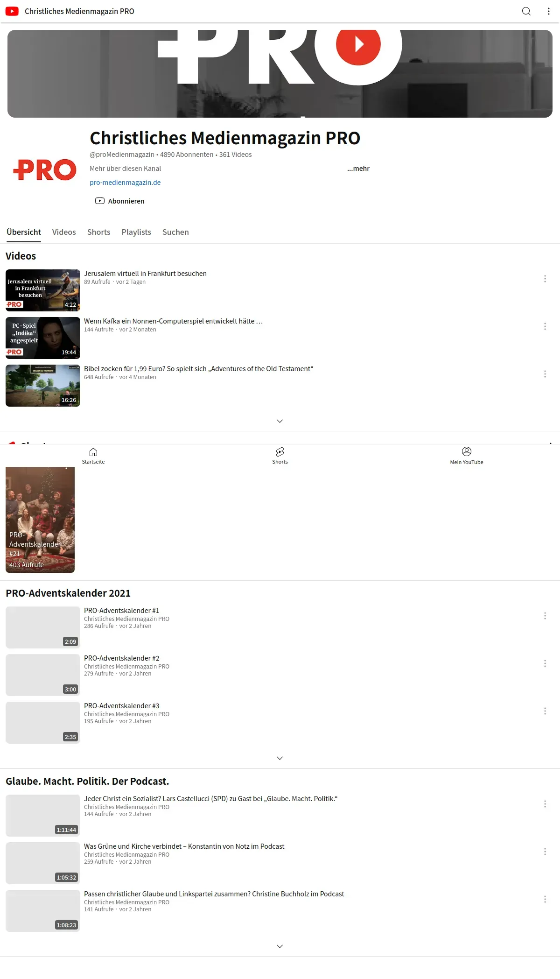Screen dimensions: 560x979
Task: Open options for Christine Buchholz episode
Action: [545, 899]
